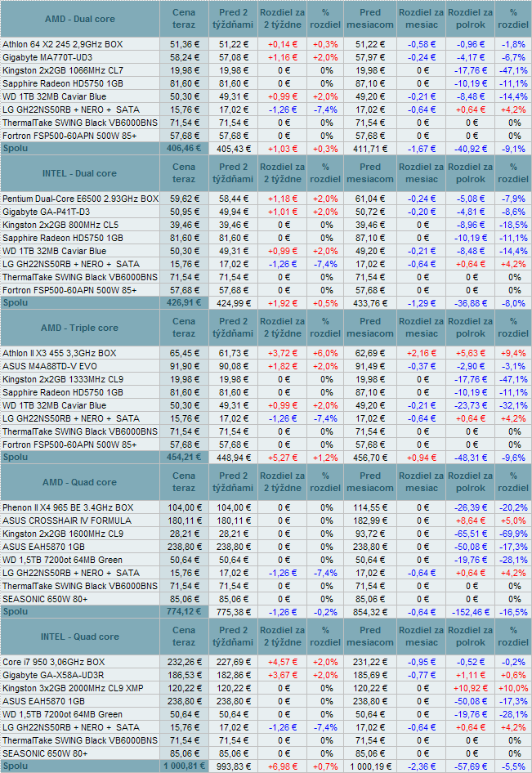Click the red value "+8,64 €"

pyautogui.click(x=471, y=521)
